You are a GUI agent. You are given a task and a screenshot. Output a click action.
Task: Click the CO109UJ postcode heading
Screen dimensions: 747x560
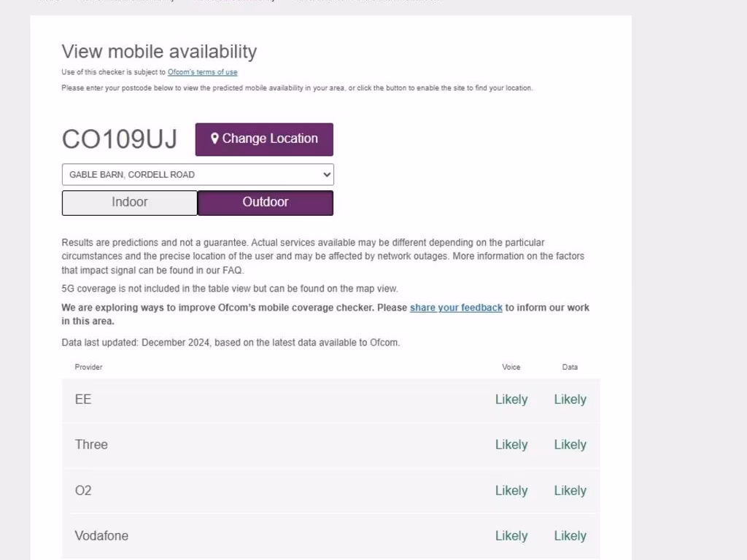pyautogui.click(x=120, y=139)
